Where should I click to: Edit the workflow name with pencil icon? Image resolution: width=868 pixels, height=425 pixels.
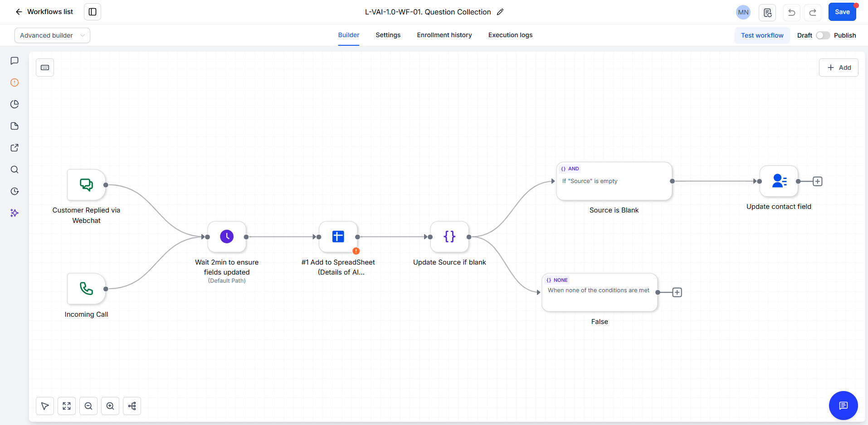(x=500, y=12)
